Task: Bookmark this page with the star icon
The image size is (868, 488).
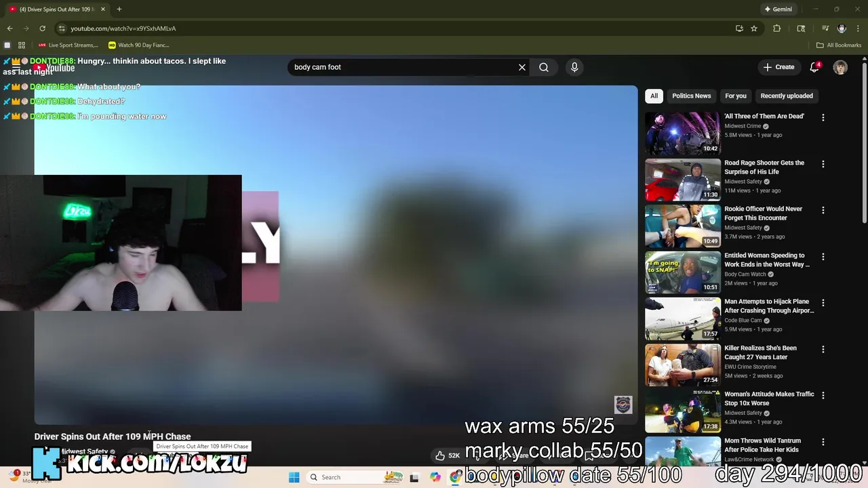Action: pyautogui.click(x=754, y=28)
